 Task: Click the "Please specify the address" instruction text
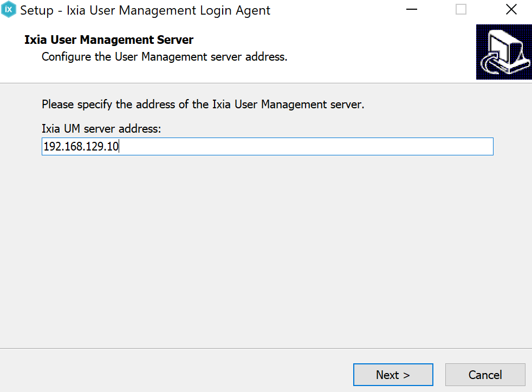coord(203,104)
